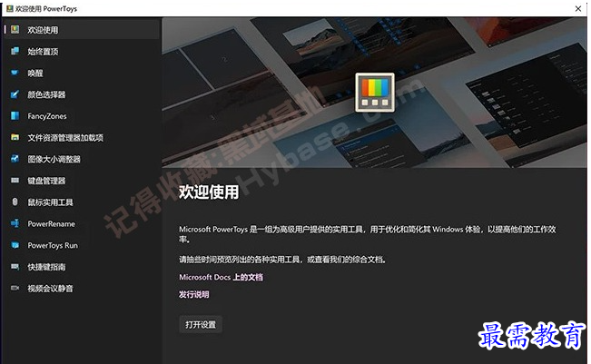Open the PowerToys Run page
591x364 pixels.
83,245
